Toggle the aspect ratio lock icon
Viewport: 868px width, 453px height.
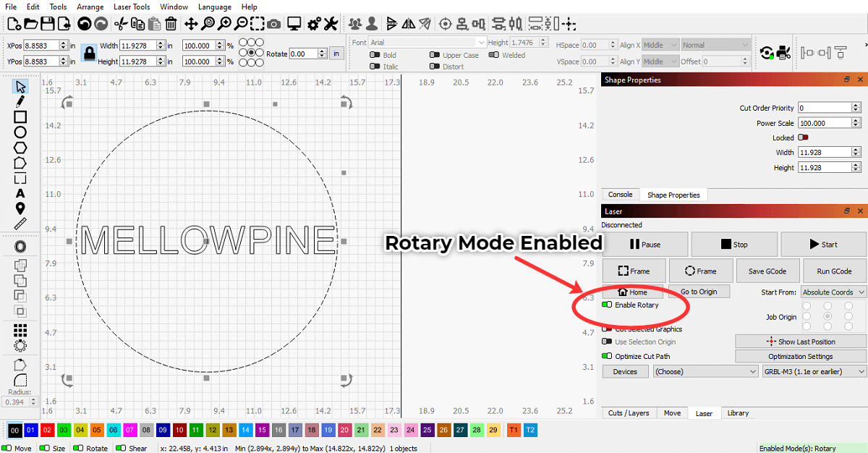pos(88,53)
